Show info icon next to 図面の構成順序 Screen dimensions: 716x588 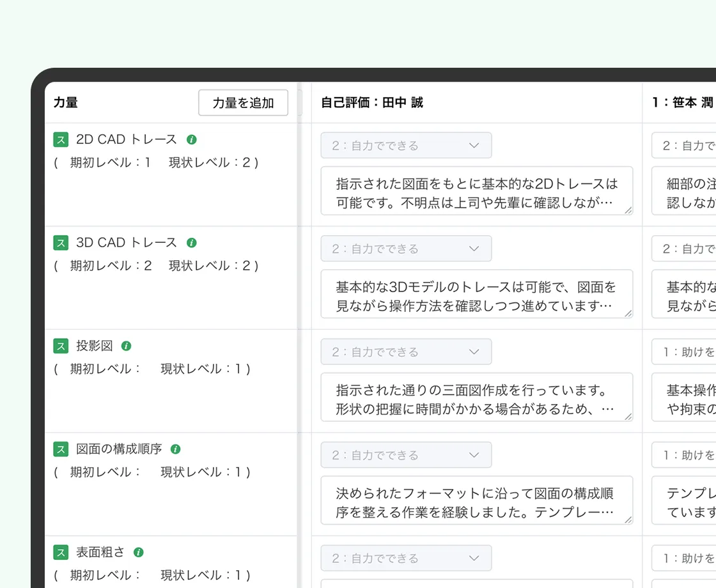pyautogui.click(x=175, y=449)
